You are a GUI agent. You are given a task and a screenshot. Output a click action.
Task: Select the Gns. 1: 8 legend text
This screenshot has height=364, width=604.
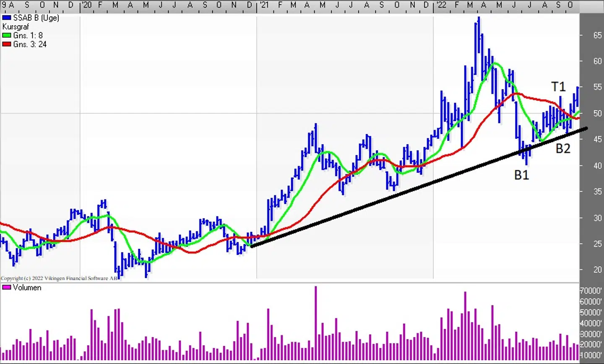[x=28, y=36]
